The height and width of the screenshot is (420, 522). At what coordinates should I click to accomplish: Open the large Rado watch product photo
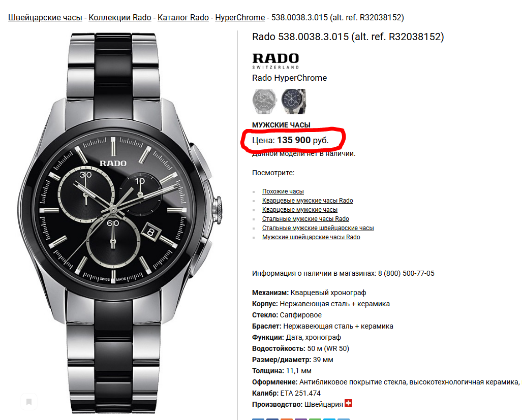coord(119,223)
